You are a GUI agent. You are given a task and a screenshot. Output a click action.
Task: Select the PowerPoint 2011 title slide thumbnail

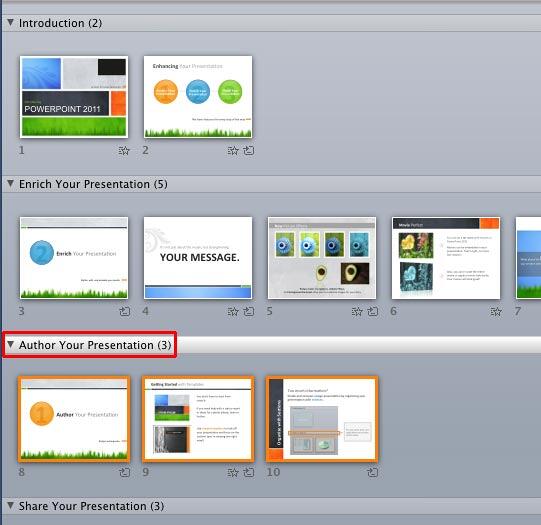pyautogui.click(x=74, y=97)
